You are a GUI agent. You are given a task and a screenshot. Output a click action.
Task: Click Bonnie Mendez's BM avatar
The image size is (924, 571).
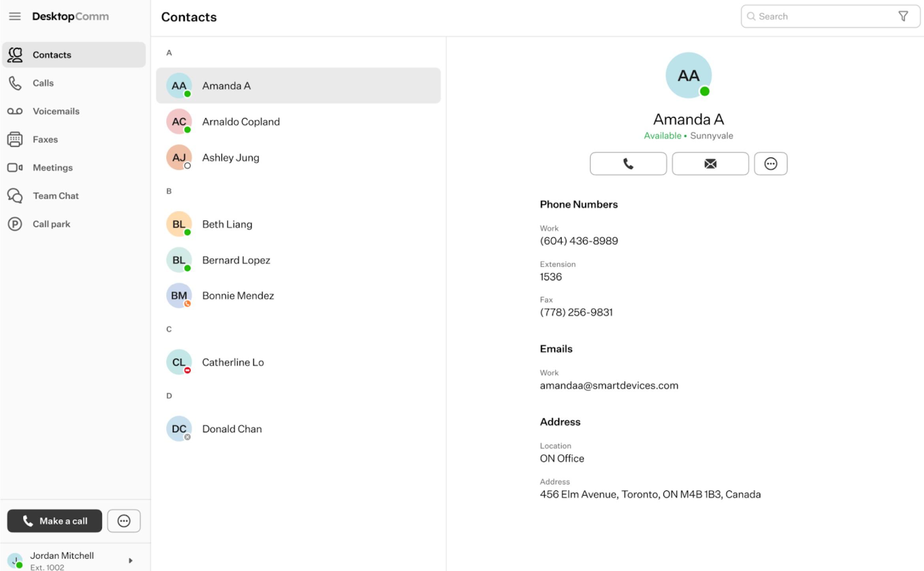tap(179, 296)
